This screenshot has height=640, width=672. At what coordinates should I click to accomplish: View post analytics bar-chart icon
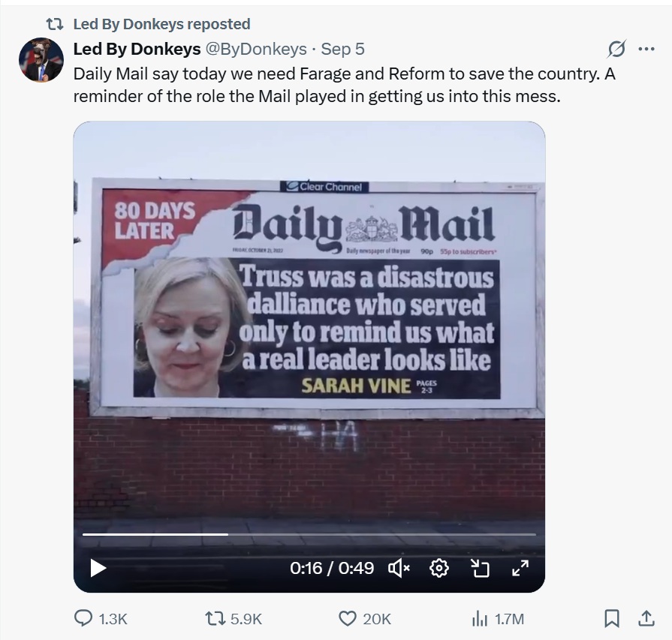[x=480, y=618]
